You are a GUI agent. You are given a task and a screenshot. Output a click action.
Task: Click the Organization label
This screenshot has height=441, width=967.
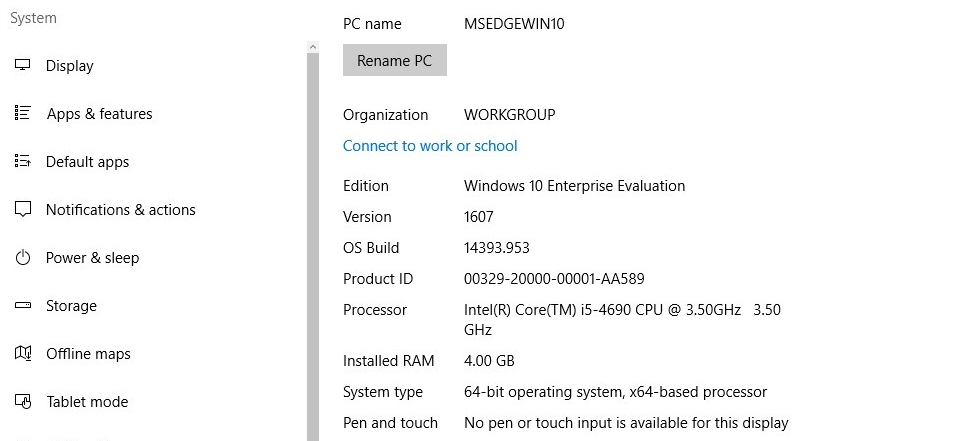click(385, 115)
